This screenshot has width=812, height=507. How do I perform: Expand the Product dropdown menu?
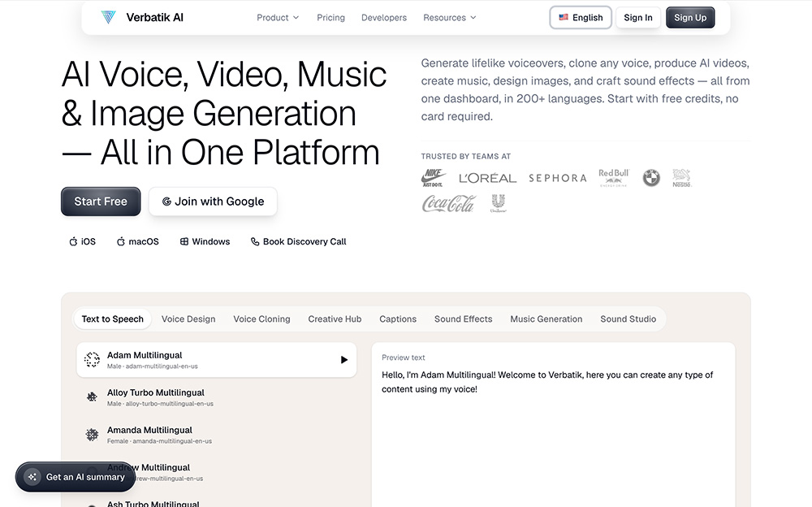pyautogui.click(x=278, y=18)
